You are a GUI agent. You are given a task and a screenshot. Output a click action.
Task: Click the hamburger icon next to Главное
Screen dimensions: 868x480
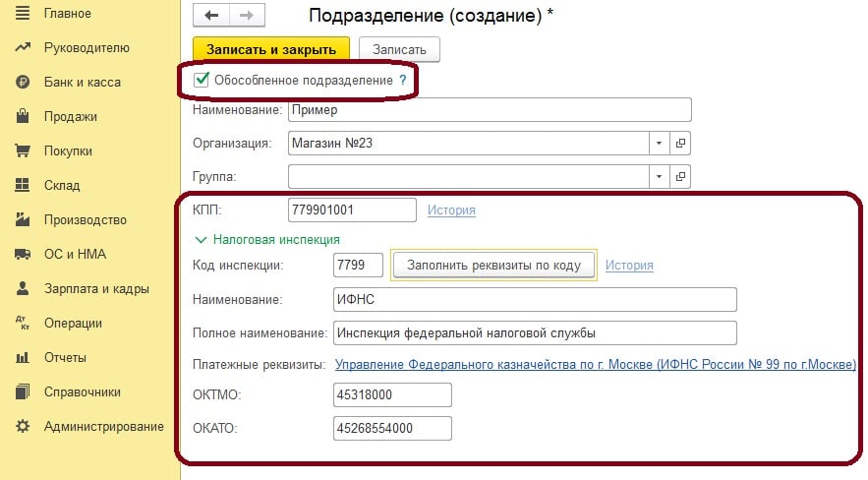(x=22, y=14)
